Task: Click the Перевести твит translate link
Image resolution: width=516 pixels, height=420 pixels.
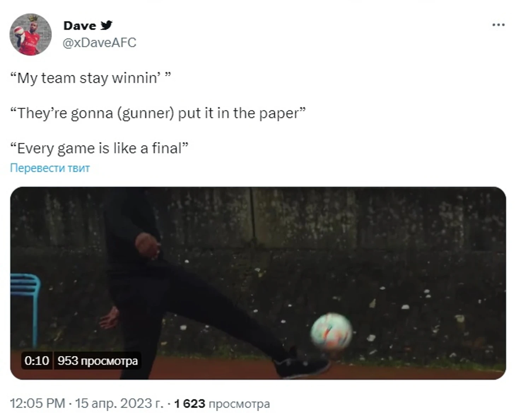Action: [50, 168]
